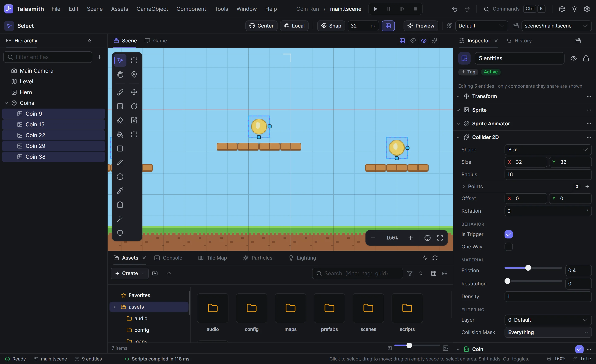Collapse the Coins group in Hierarchy
596x364 pixels.
coord(6,103)
